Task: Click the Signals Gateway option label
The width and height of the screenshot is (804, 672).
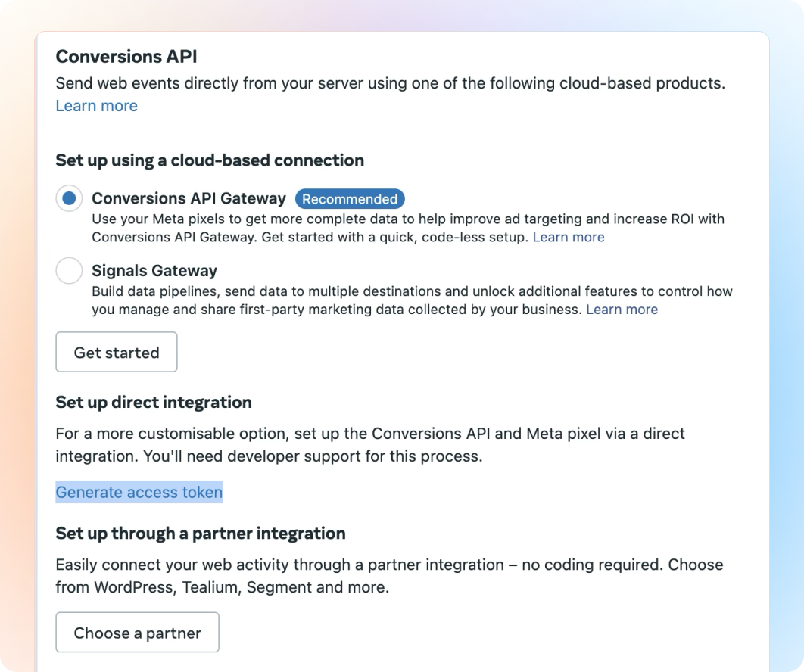Action: tap(154, 271)
